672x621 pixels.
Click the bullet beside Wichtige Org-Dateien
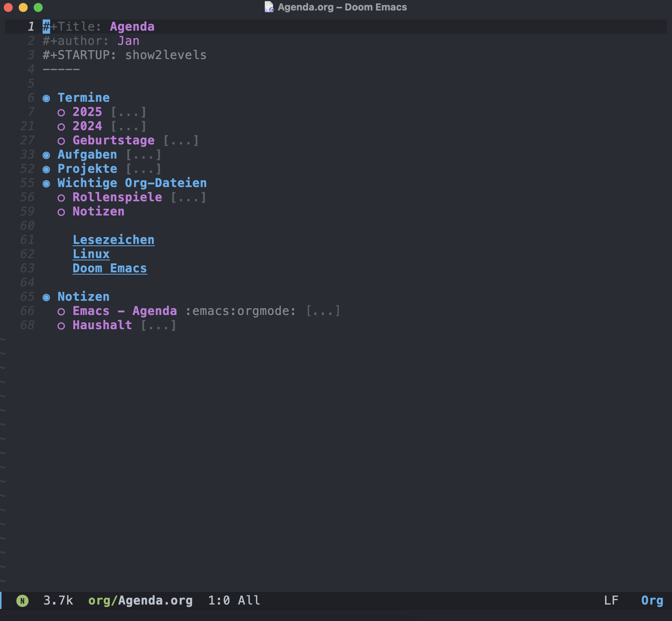click(x=46, y=184)
